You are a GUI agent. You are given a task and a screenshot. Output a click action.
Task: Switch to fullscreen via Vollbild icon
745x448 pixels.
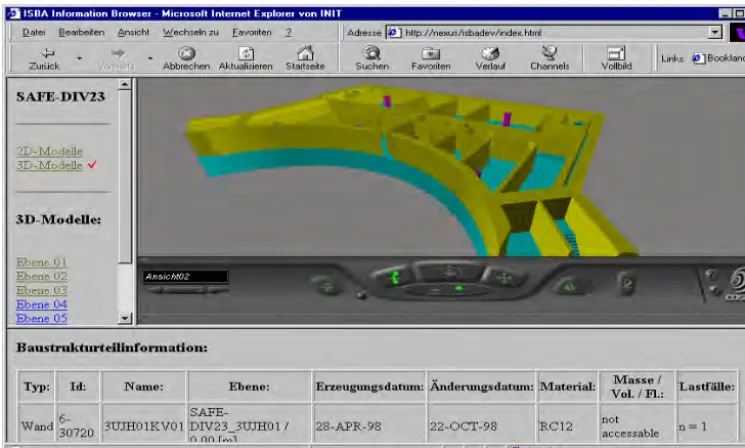(616, 53)
